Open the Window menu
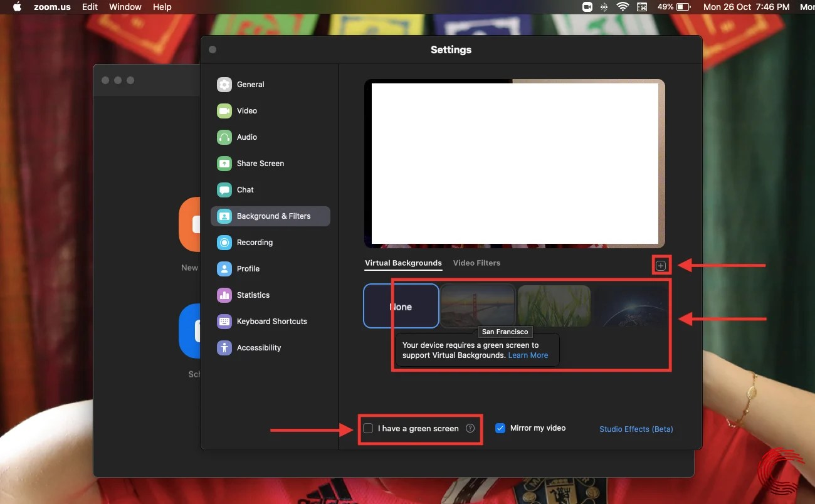815x504 pixels. tap(125, 7)
